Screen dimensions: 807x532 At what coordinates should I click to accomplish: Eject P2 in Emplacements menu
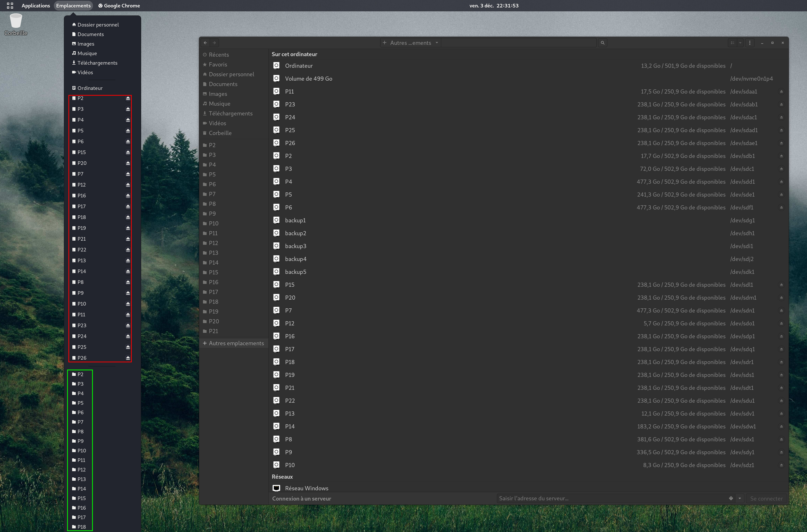click(x=128, y=98)
